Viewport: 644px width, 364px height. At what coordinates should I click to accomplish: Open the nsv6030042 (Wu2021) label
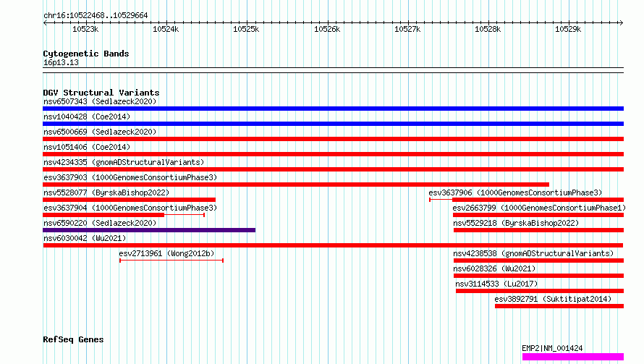85,238
